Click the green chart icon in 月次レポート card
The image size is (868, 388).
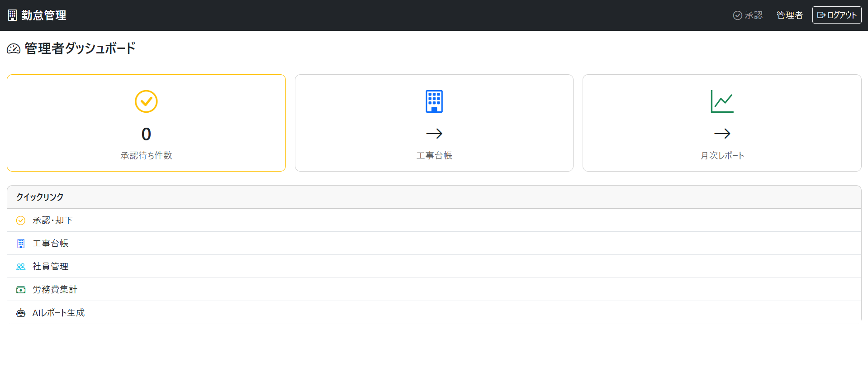[x=722, y=101]
